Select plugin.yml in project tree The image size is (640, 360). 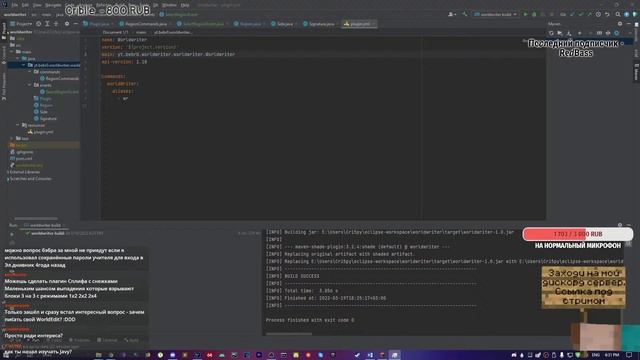click(40, 132)
